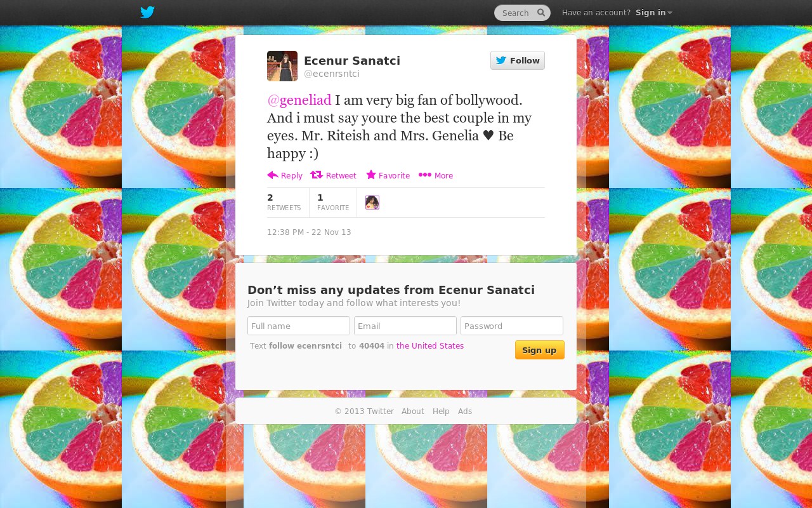Open the Twitter bird home logo
Screen dimensions: 812x508
(147, 12)
